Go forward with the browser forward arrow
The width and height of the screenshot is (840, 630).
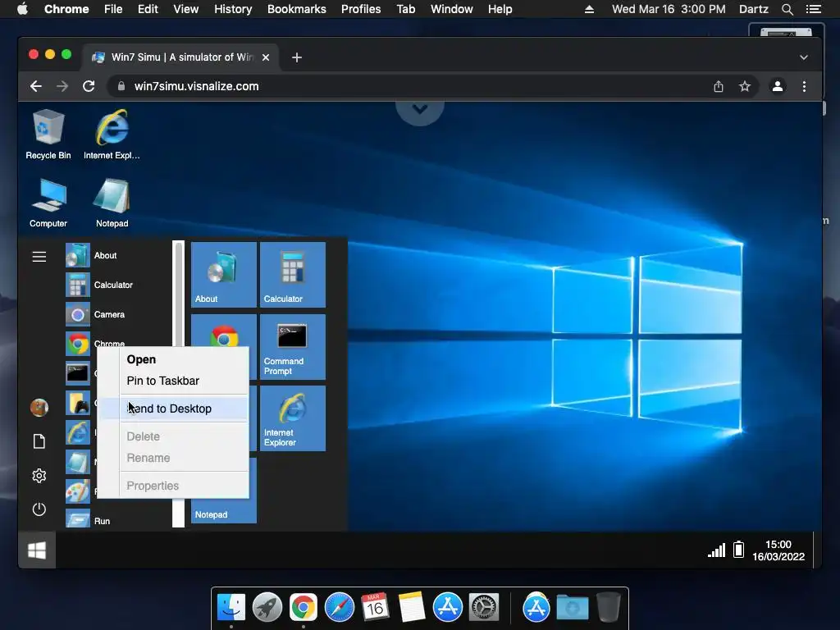coord(62,86)
